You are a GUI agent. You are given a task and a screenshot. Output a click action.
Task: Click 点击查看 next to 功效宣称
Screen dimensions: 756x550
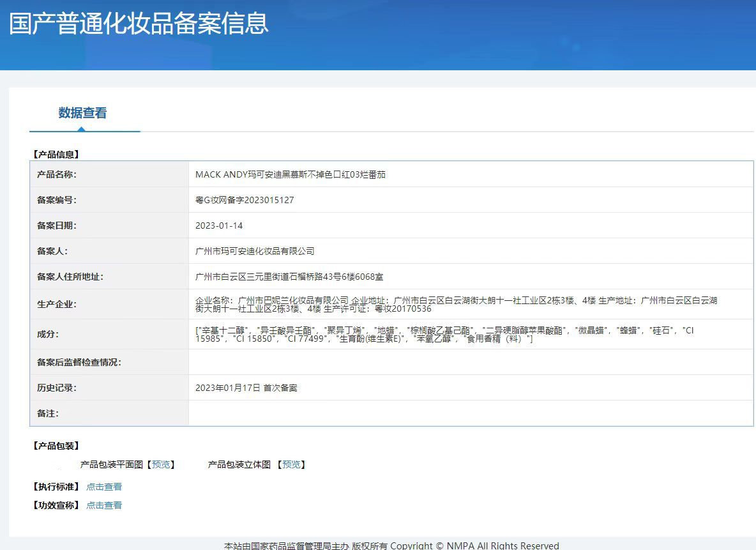104,505
